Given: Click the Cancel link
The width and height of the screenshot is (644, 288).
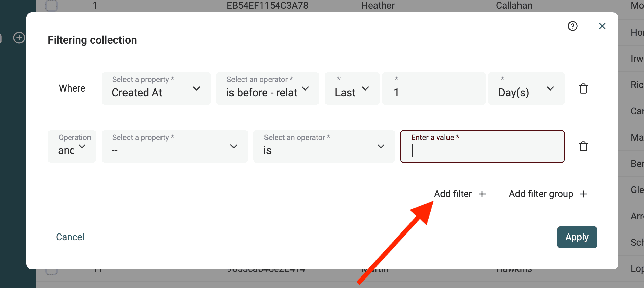Looking at the screenshot, I should click(x=70, y=237).
